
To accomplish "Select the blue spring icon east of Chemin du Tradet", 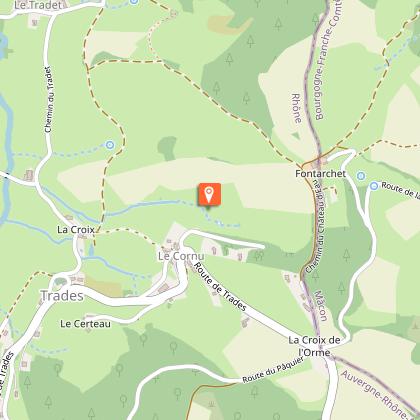I will (x=110, y=145).
